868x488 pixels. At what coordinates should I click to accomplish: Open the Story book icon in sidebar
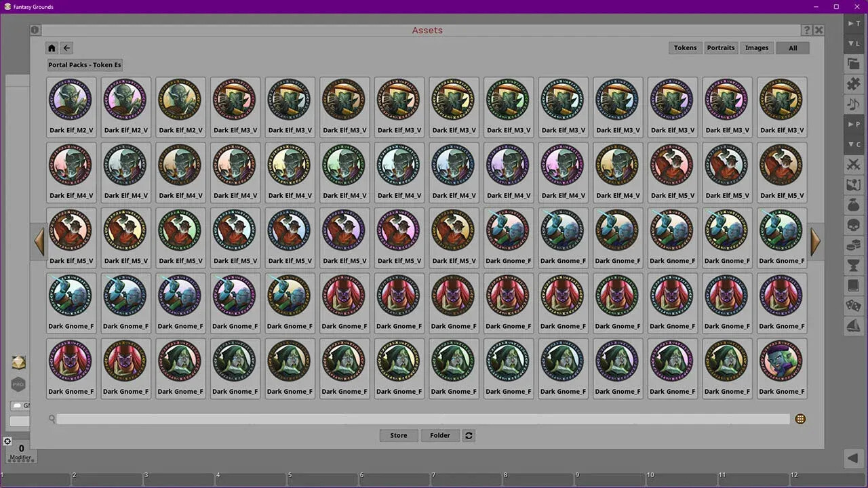(x=853, y=285)
